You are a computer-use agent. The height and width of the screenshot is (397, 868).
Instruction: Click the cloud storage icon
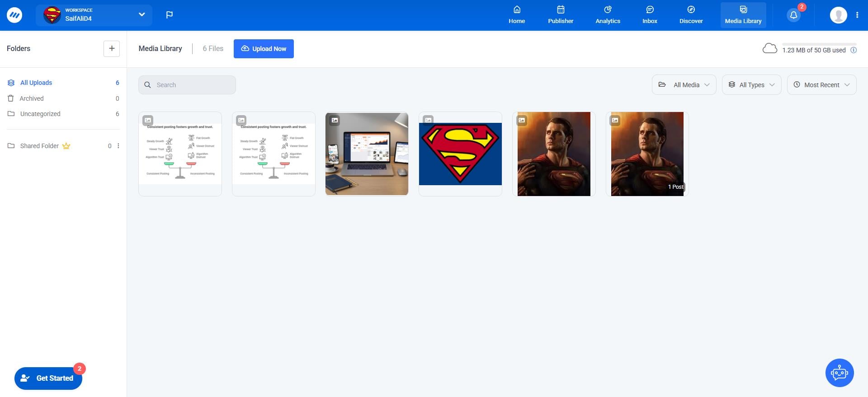(769, 48)
